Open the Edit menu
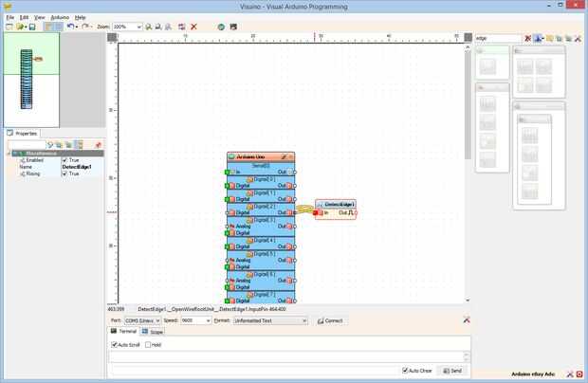This screenshot has width=588, height=383. (24, 18)
